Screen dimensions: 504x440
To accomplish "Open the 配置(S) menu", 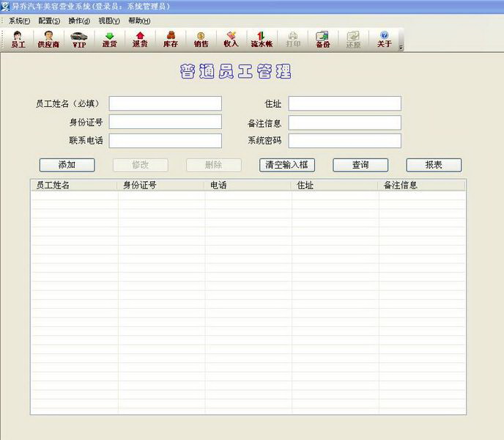I will point(49,21).
